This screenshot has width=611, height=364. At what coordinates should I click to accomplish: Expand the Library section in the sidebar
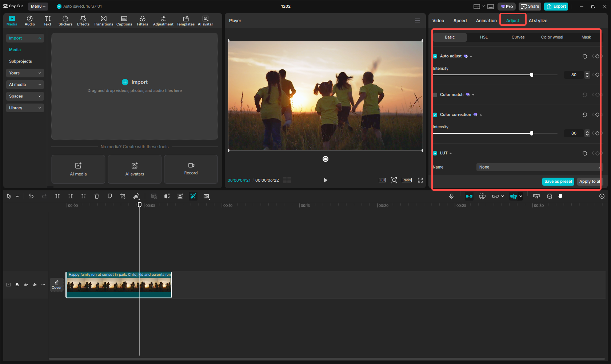(x=25, y=108)
